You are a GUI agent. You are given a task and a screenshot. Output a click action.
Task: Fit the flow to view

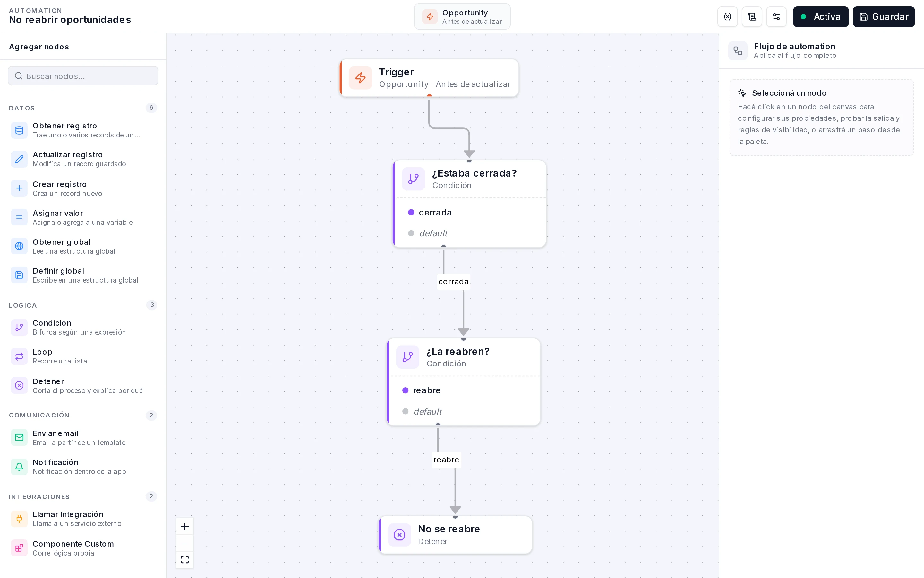coord(185,560)
